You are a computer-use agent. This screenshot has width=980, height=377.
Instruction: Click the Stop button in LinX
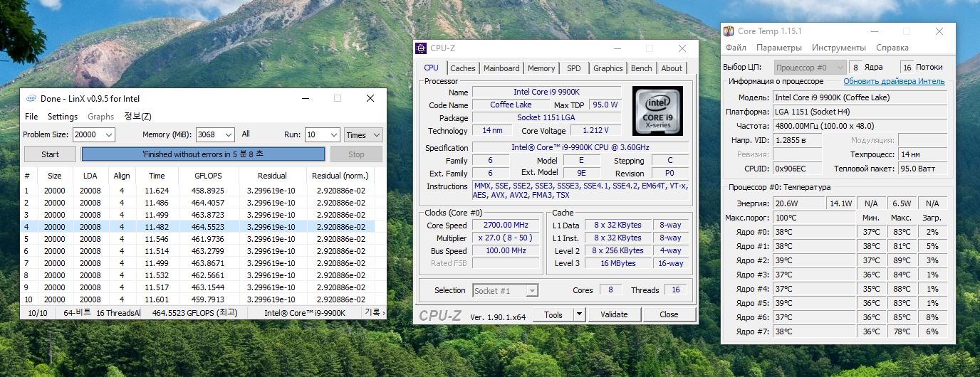356,154
